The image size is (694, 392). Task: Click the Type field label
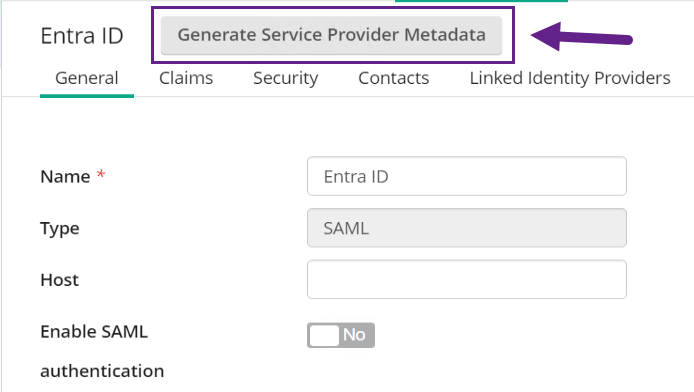tap(60, 228)
